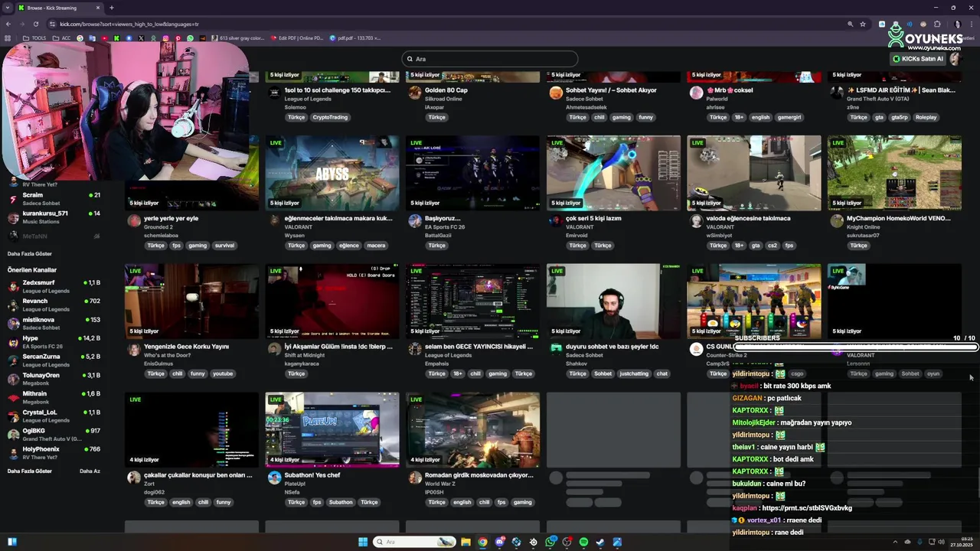This screenshot has height=551, width=980.
Task: Select the CryptoTrading tag
Action: (x=330, y=117)
